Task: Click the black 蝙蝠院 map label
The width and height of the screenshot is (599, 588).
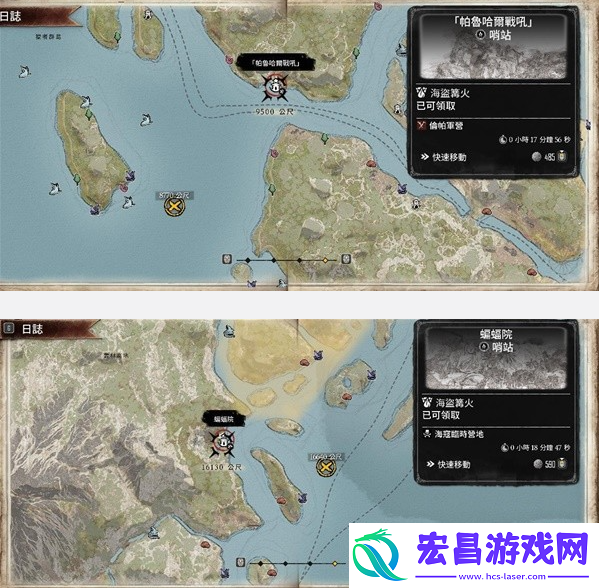Action: 224,419
